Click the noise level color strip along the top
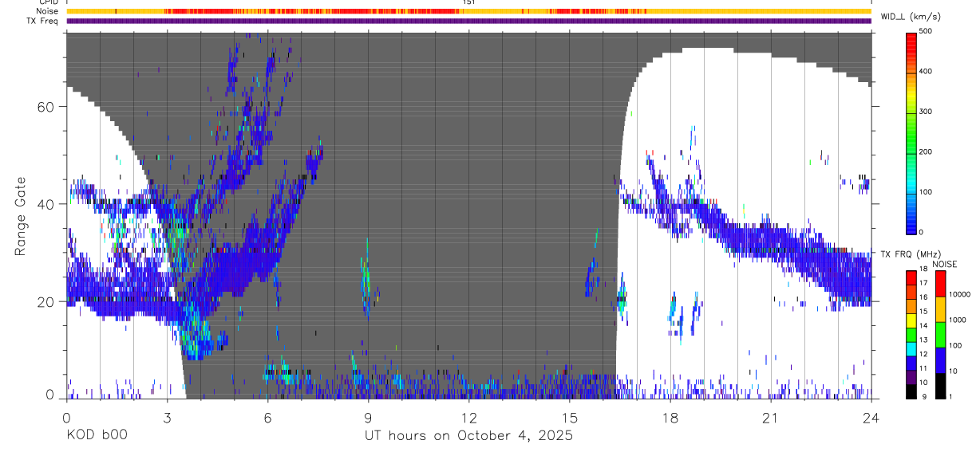The height and width of the screenshot is (452, 980). (x=468, y=11)
